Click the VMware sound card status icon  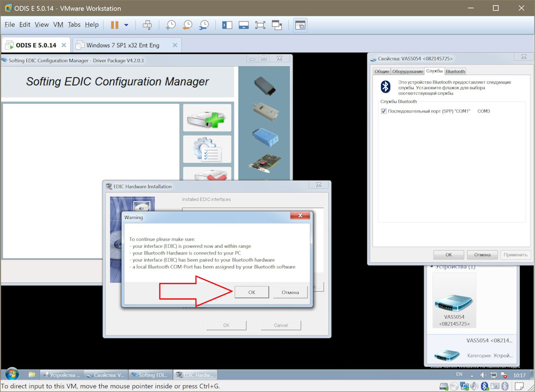coord(474,386)
